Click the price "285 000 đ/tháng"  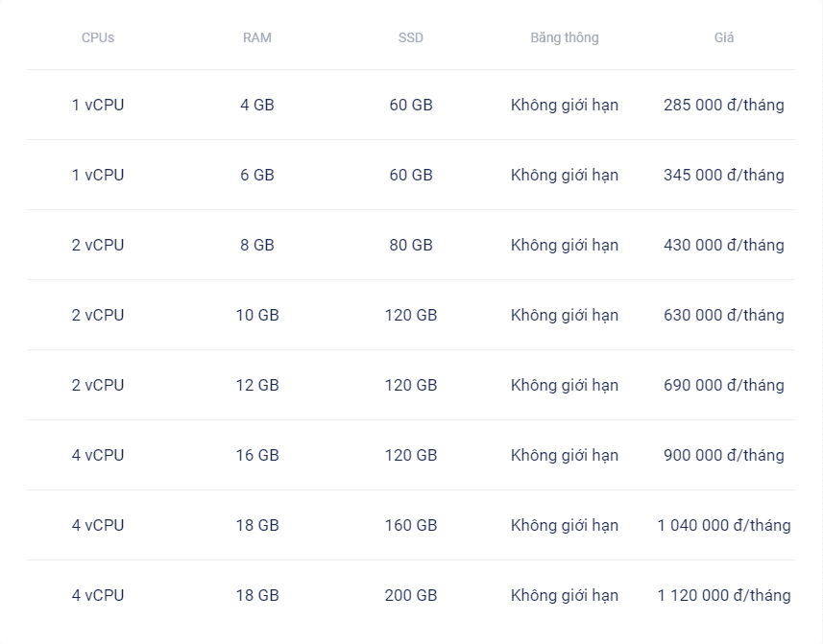[724, 105]
